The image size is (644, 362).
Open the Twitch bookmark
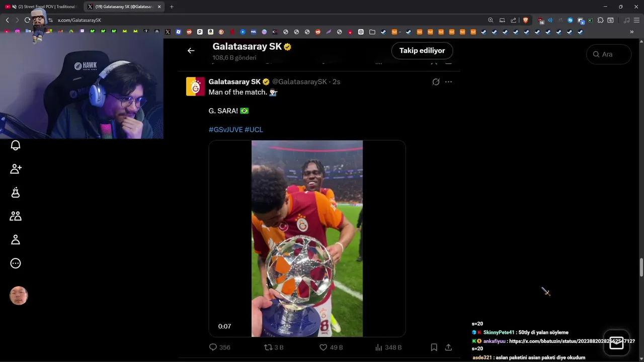[x=82, y=32]
